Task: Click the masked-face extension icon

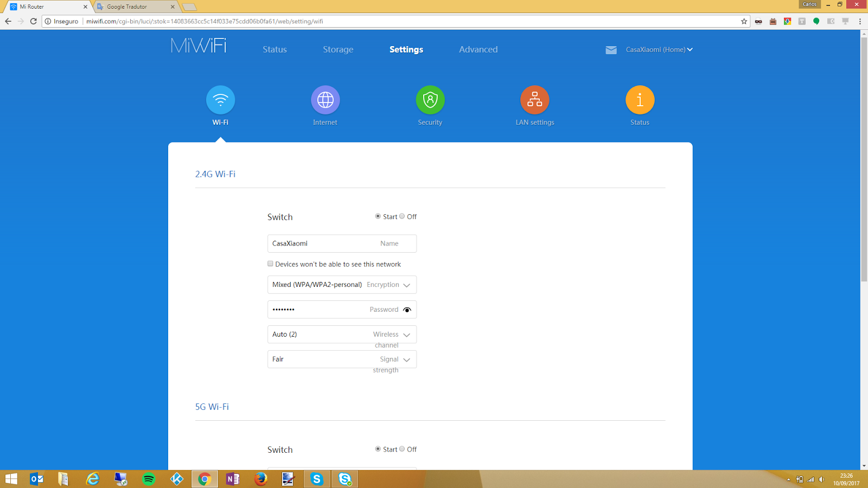Action: coord(758,21)
